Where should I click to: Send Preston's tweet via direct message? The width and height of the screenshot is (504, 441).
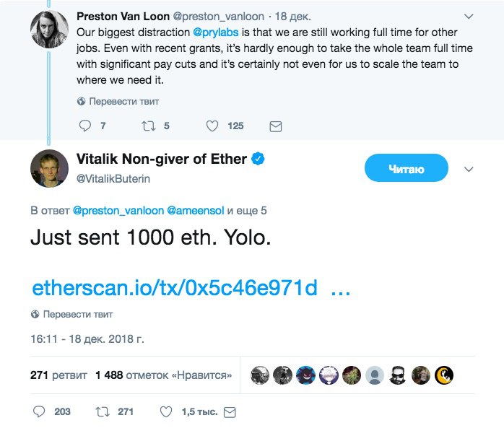click(x=275, y=126)
